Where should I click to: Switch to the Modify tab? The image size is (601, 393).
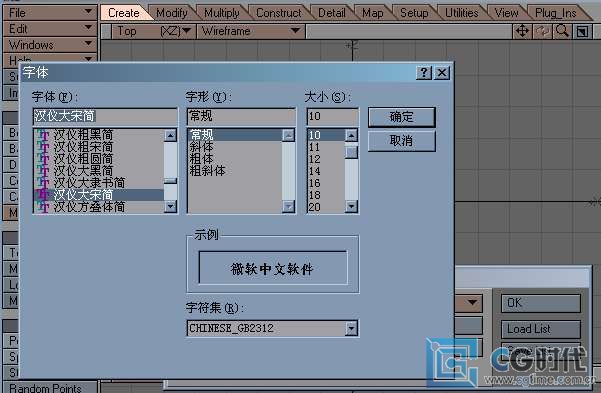click(x=172, y=13)
